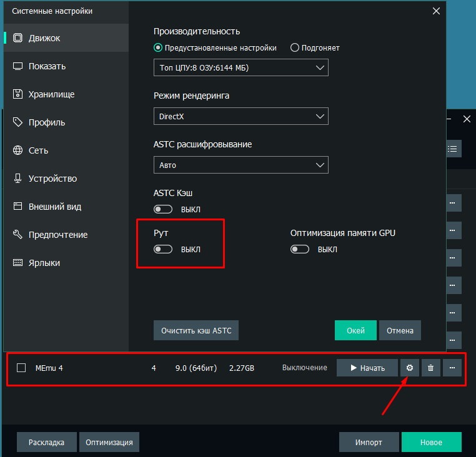The image size is (476, 457).
Task: Click the Выключение status text
Action: coord(305,368)
